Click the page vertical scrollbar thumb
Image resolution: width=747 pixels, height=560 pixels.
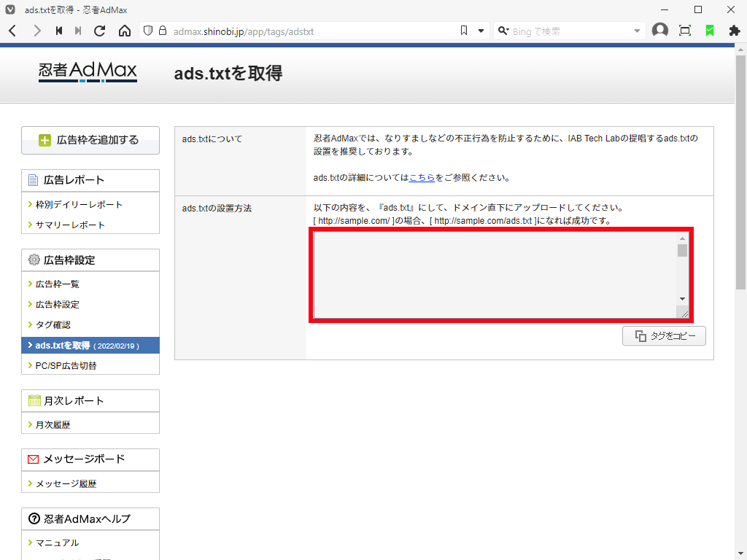(x=740, y=172)
